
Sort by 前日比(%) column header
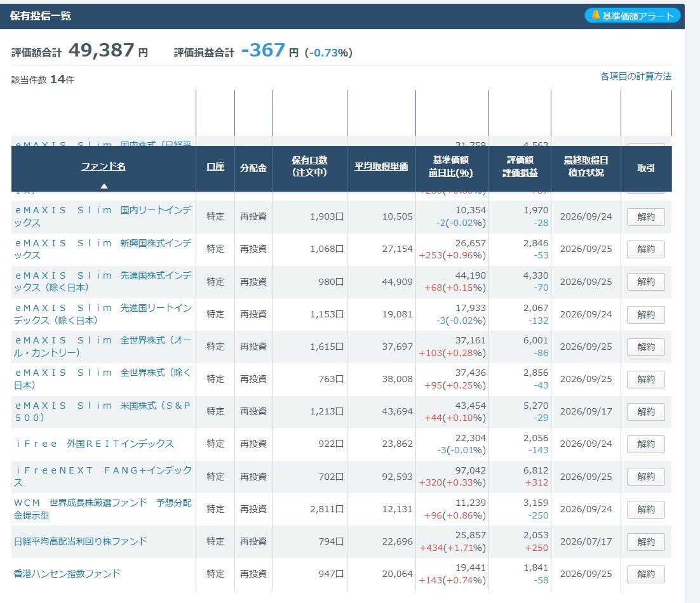450,173
